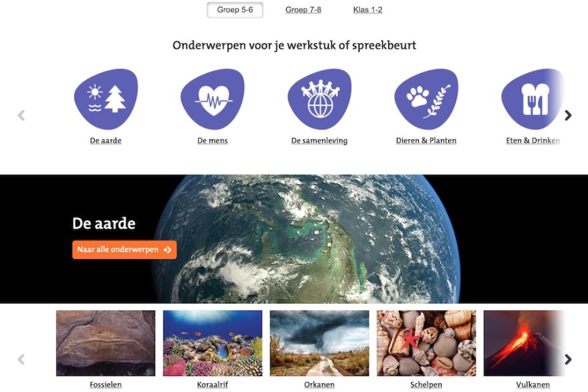Open the Fossielen thumbnail image
This screenshot has width=588, height=392.
[106, 343]
